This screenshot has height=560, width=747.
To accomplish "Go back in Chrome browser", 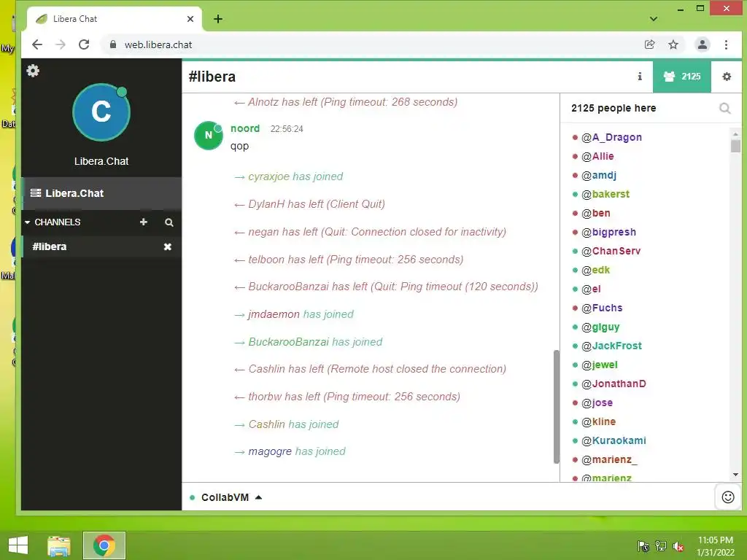I will pos(37,44).
